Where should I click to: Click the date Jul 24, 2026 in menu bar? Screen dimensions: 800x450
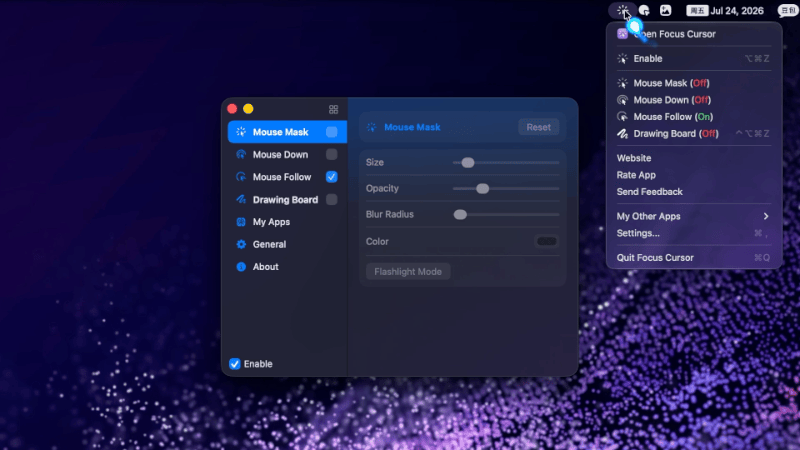[737, 11]
